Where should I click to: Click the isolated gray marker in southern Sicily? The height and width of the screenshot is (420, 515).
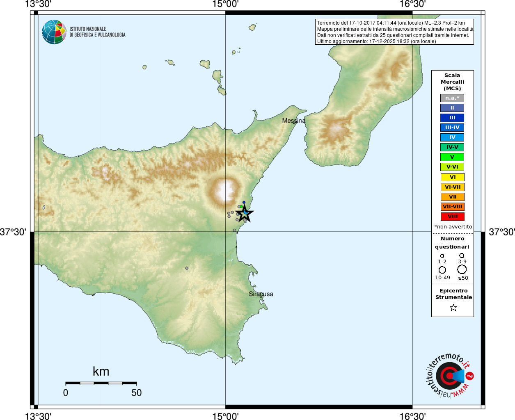[x=187, y=268]
